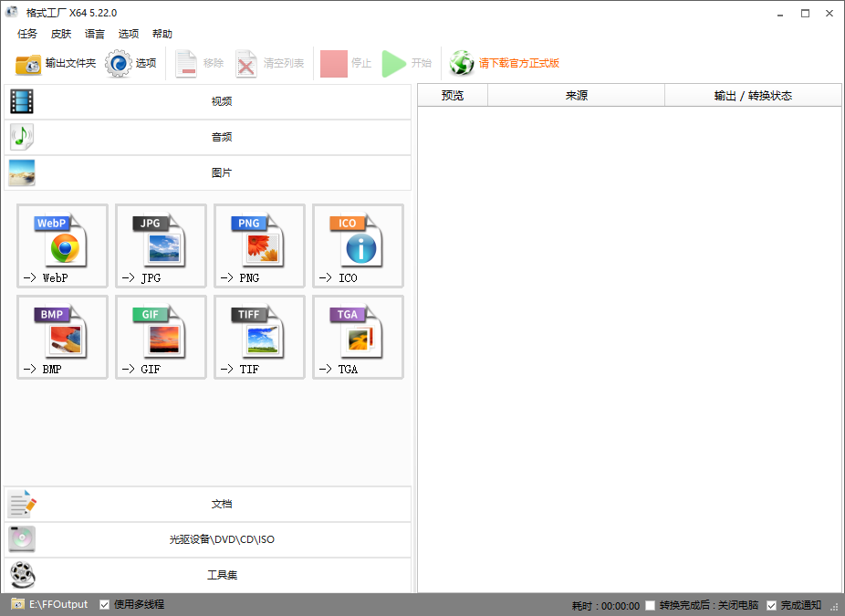Select the PNG conversion icon
This screenshot has height=616, width=845.
260,245
